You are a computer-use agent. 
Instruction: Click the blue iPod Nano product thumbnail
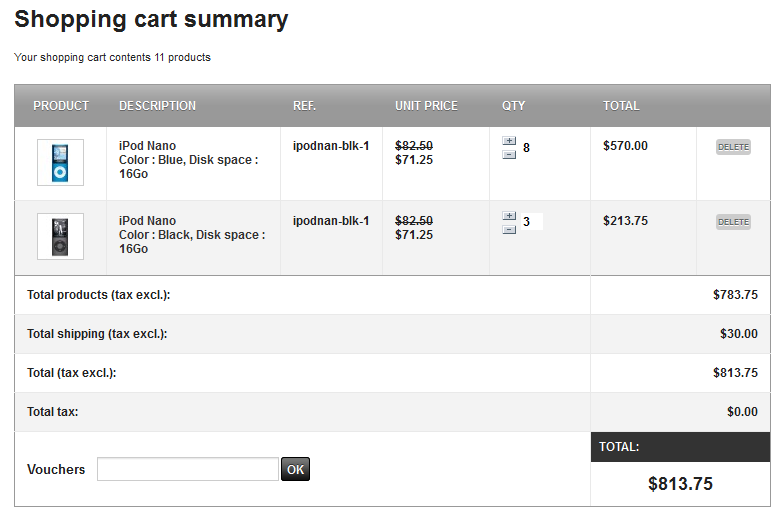[x=60, y=162]
